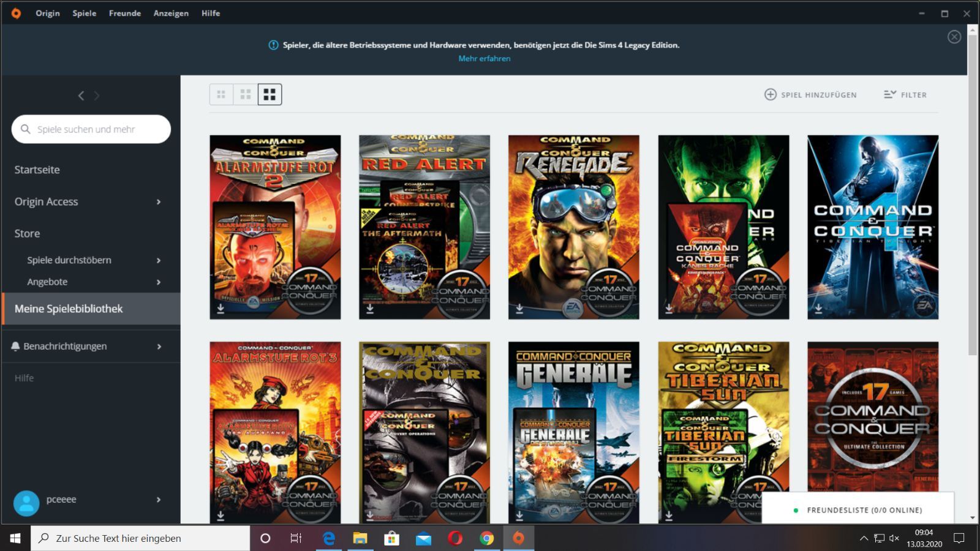980x551 pixels.
Task: Click the Mehr erfahren link
Action: 484,58
